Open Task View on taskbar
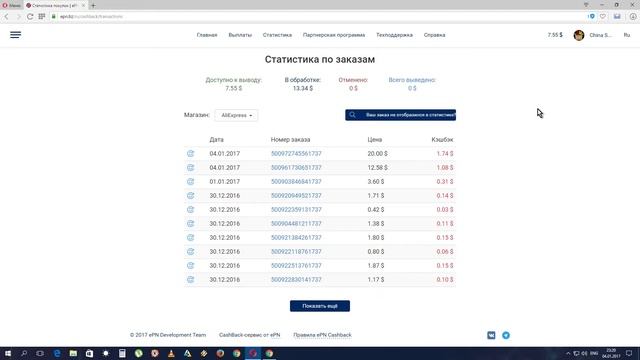 pyautogui.click(x=40, y=353)
